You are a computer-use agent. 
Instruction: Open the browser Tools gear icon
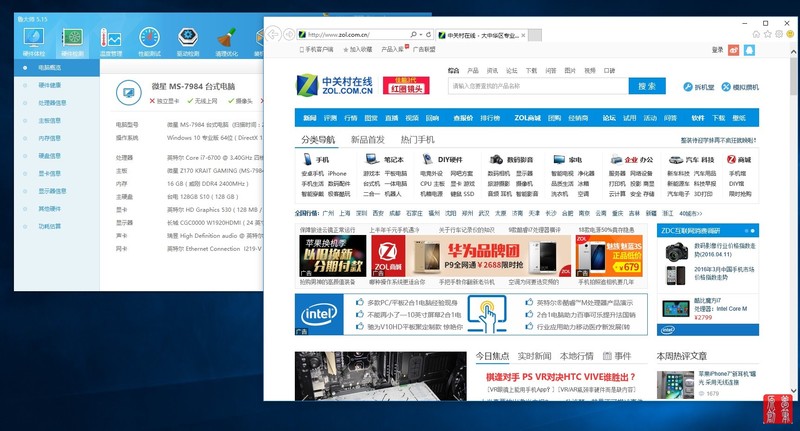779,34
